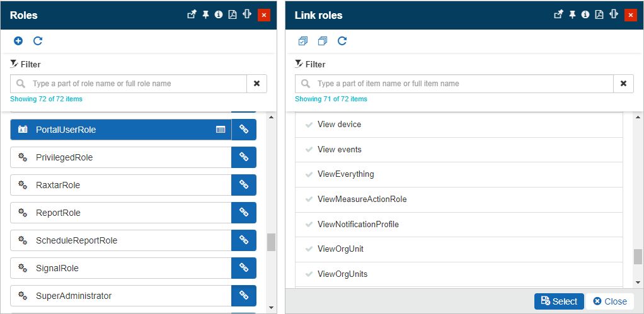Click the Close button in Link roles
Image resolution: width=644 pixels, height=314 pixels.
click(609, 301)
